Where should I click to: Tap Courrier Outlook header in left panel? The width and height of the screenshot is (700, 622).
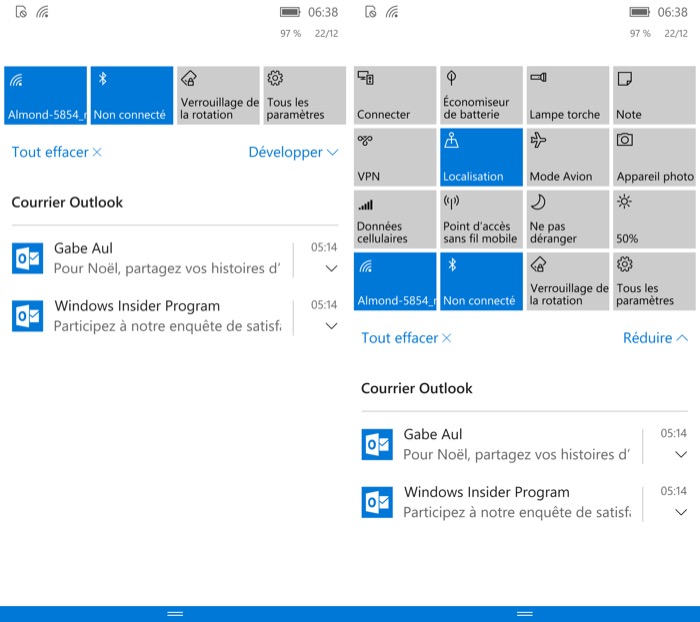pyautogui.click(x=67, y=202)
